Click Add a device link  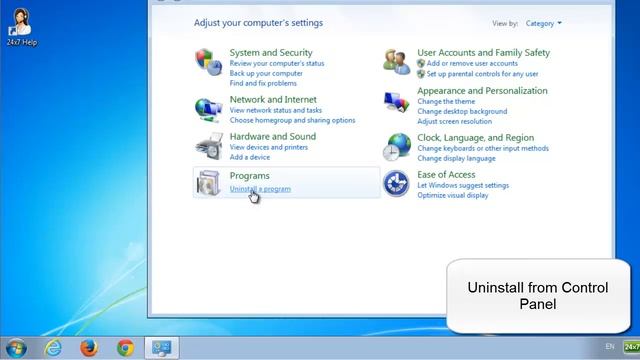click(249, 157)
